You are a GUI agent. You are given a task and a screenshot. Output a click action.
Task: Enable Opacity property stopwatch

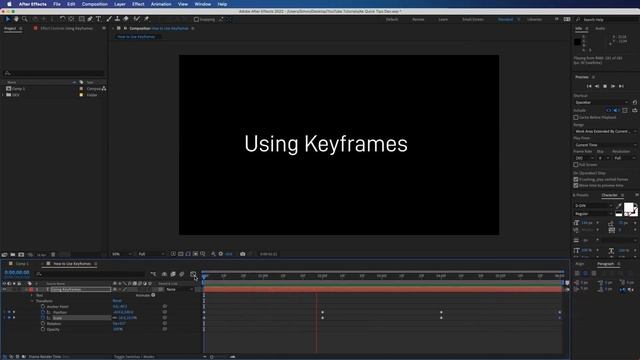(42, 329)
